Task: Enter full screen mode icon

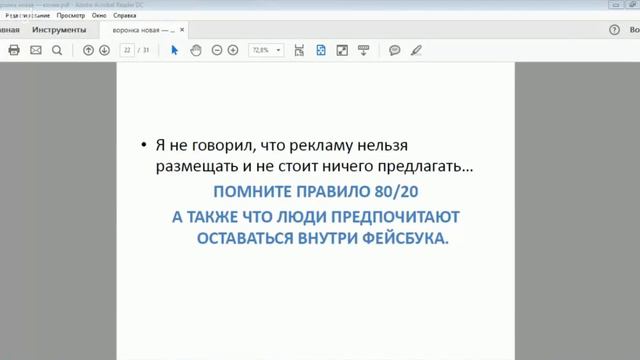Action: coord(342,50)
